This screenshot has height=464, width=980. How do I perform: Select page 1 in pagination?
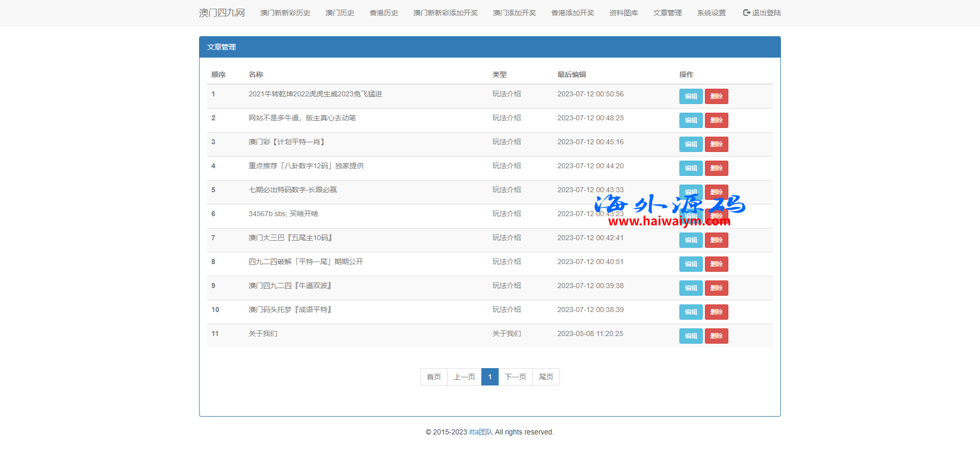point(489,377)
